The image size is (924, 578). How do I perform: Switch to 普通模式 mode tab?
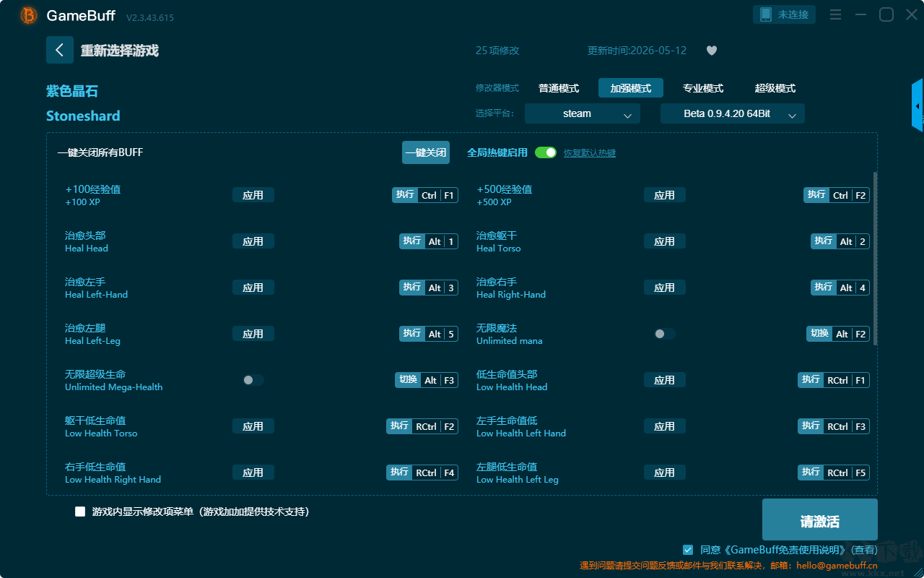click(559, 88)
